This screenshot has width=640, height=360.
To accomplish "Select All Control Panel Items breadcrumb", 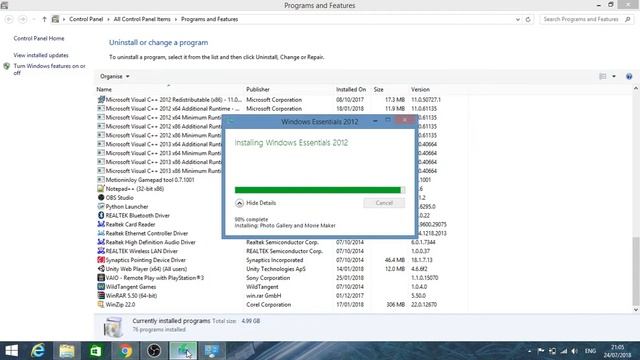I will tap(142, 19).
